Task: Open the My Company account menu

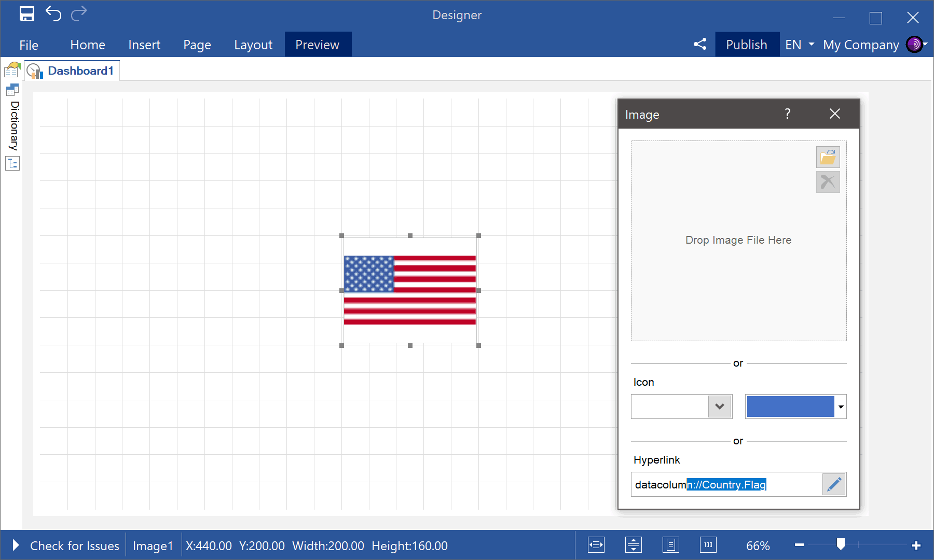Action: (x=861, y=45)
